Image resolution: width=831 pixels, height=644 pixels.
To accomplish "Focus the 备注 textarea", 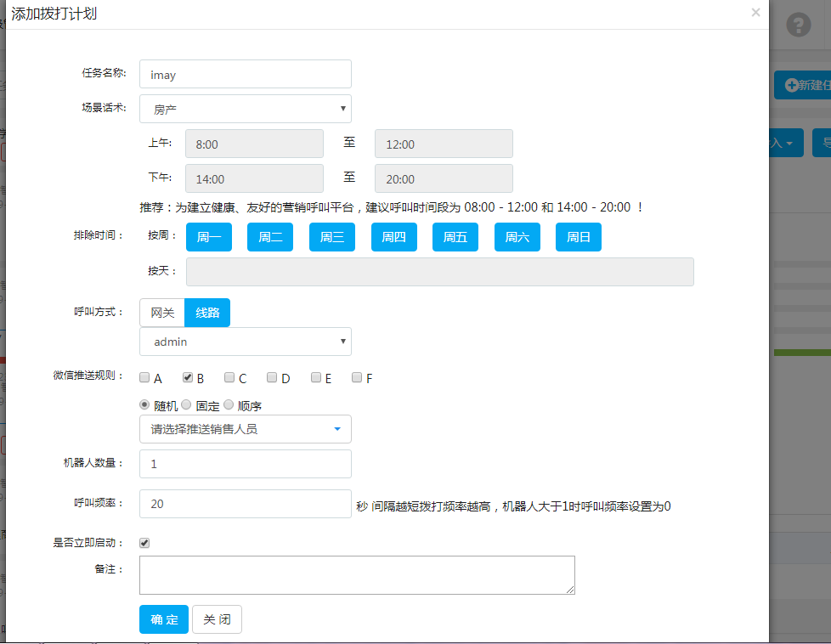I will tap(357, 575).
